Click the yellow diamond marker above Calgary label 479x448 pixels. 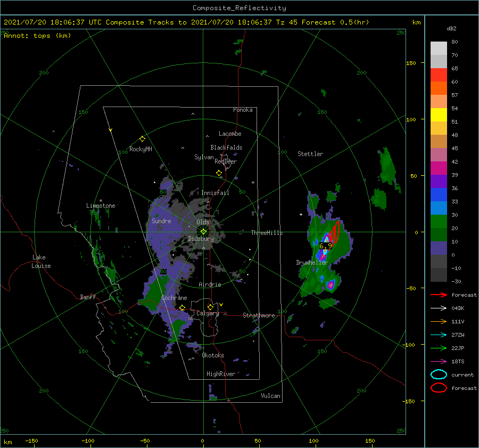(x=210, y=307)
